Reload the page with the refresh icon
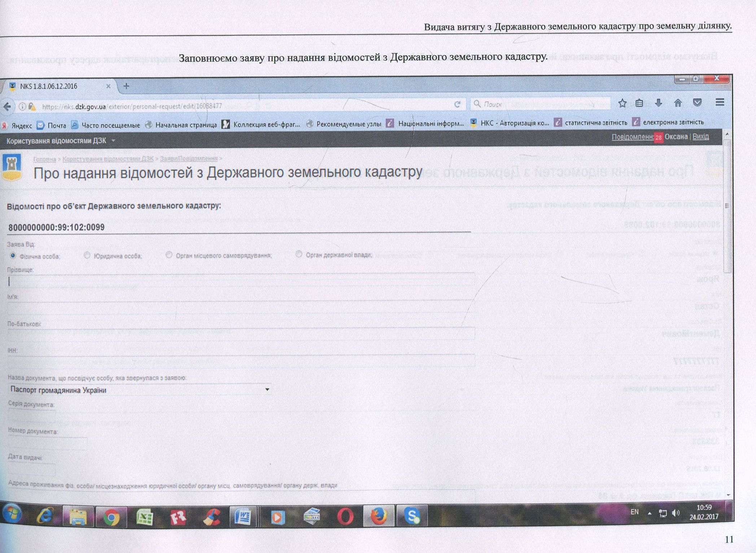The height and width of the screenshot is (553, 756). (457, 104)
